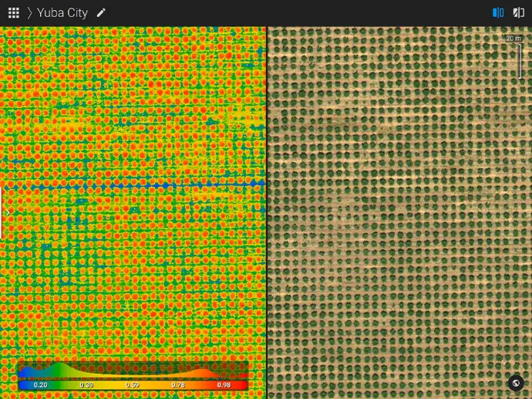Expand the left side panel arrow
This screenshot has height=399, width=532.
click(x=8, y=212)
